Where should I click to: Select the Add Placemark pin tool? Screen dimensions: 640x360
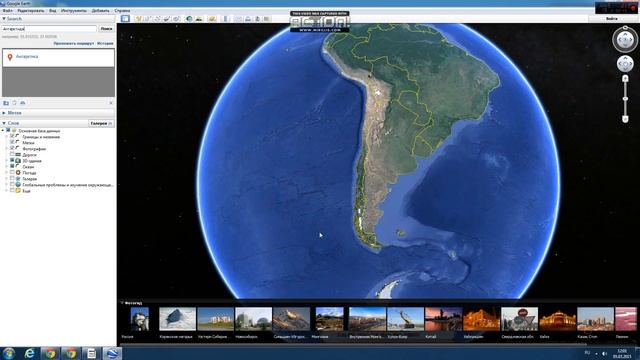click(138, 18)
